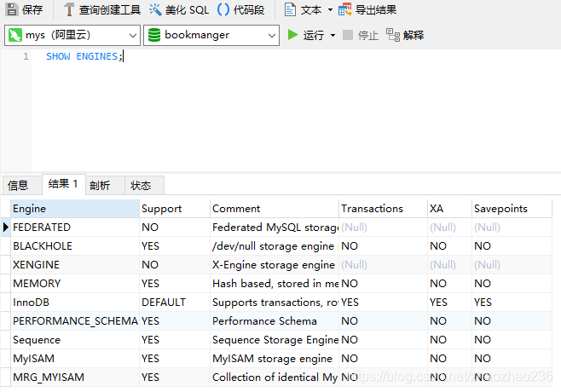This screenshot has height=392, width=561.
Task: Click the YES XA cell for InnoDB
Action: tap(449, 303)
